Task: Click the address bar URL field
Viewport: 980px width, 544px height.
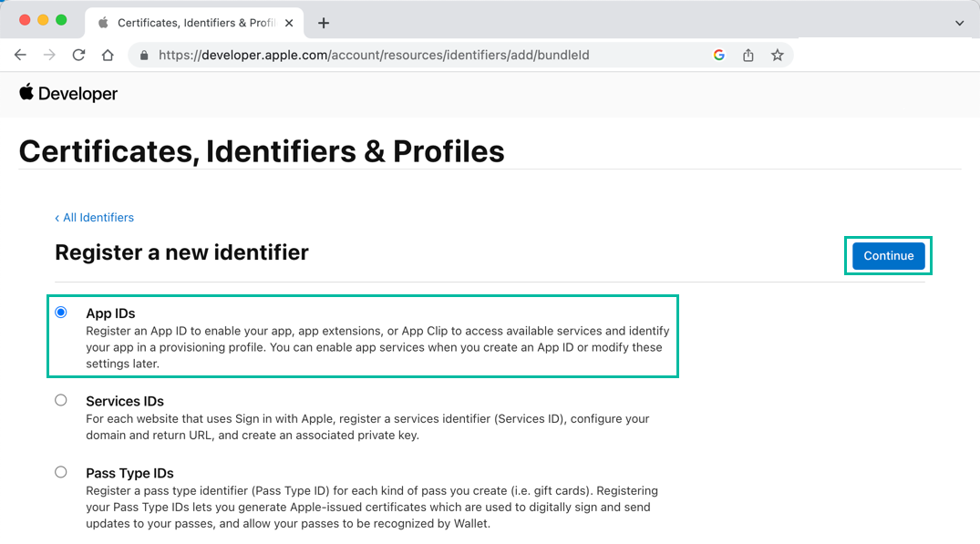Action: [410, 55]
